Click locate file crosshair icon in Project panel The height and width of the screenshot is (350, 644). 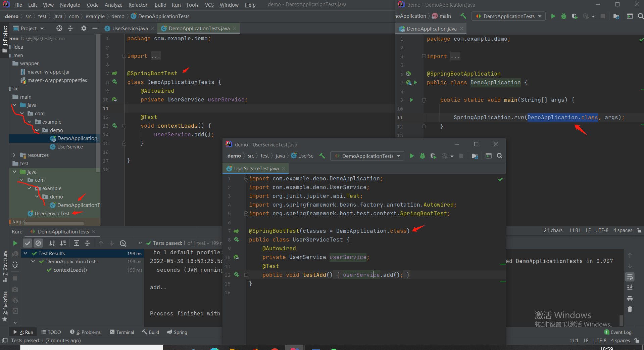(x=59, y=28)
